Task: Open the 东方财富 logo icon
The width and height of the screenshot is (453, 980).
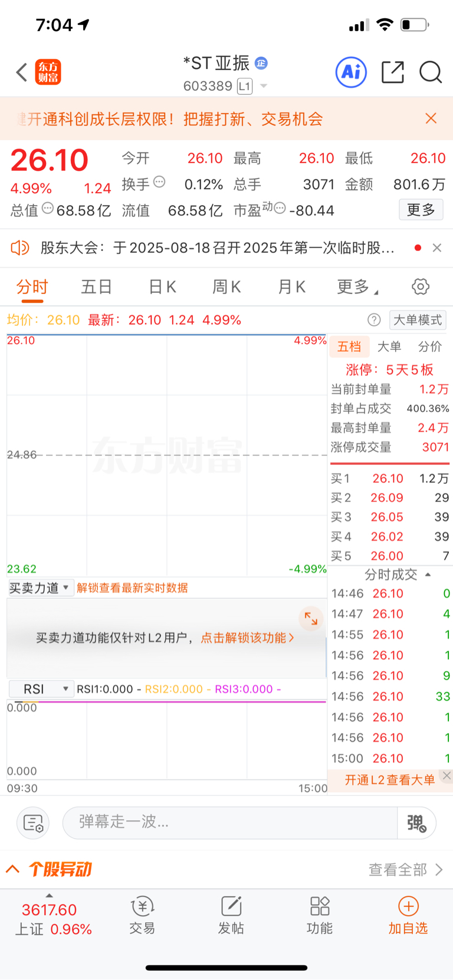Action: [x=48, y=72]
